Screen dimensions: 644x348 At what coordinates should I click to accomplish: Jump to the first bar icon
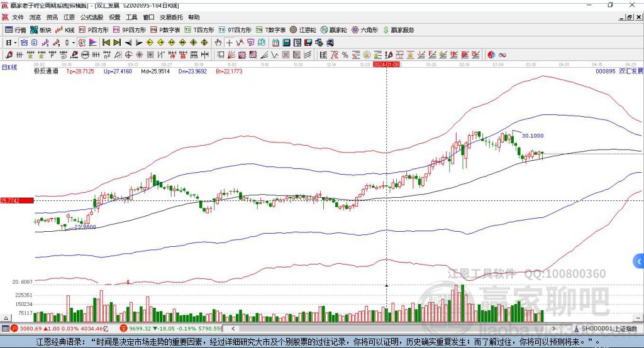coord(106,43)
